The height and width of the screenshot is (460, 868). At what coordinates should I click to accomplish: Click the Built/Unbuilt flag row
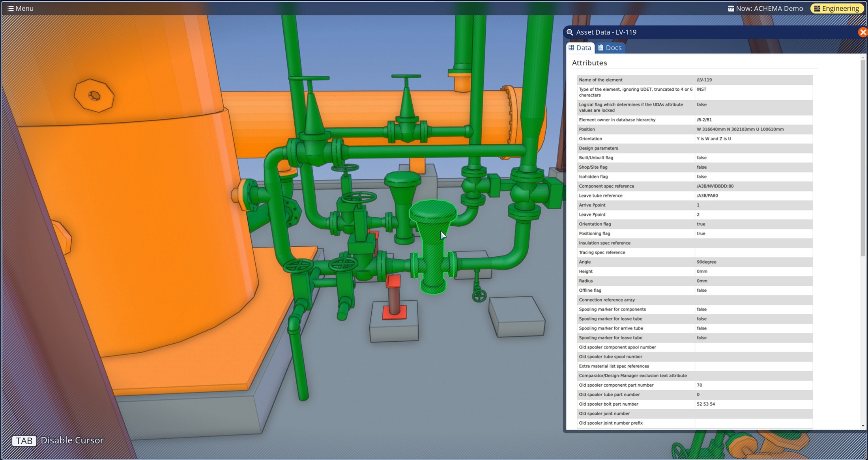tap(695, 158)
